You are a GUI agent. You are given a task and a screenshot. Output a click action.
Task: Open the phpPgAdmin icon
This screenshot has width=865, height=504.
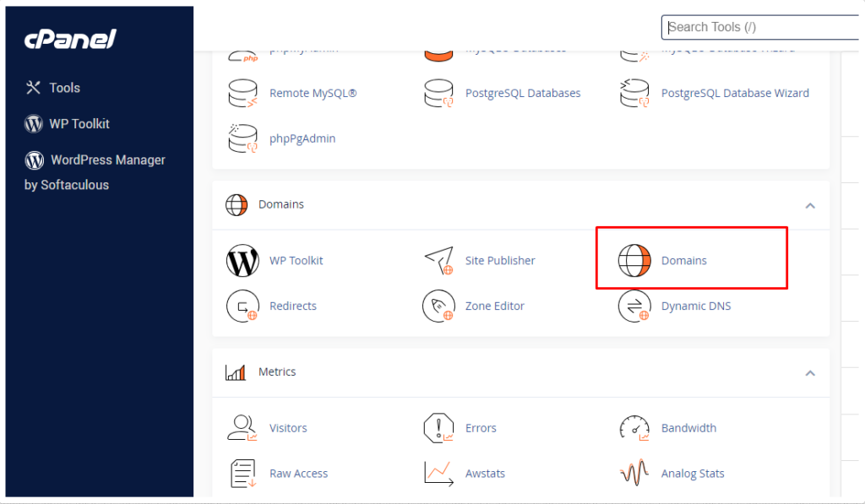(242, 138)
